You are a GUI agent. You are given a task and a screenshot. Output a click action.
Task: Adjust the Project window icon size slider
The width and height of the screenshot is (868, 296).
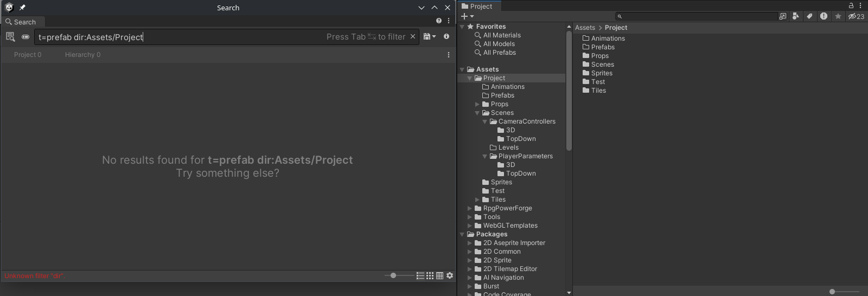[x=832, y=292]
